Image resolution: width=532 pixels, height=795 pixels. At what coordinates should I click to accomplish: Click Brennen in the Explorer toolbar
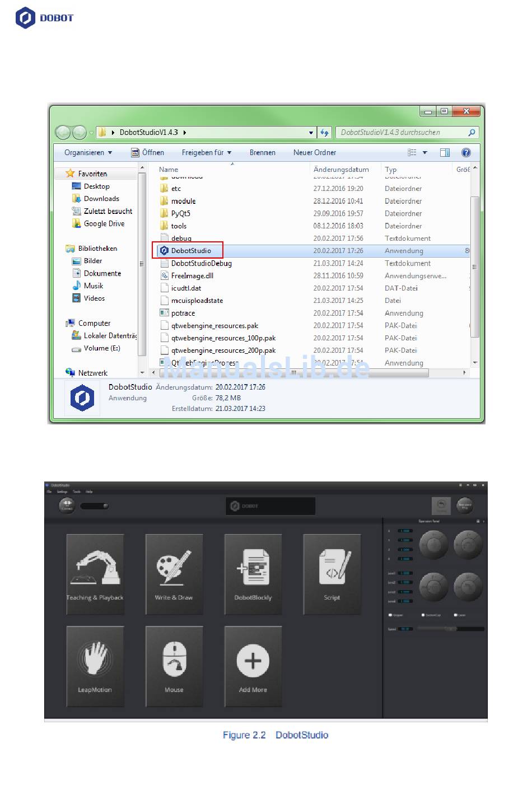click(x=263, y=152)
